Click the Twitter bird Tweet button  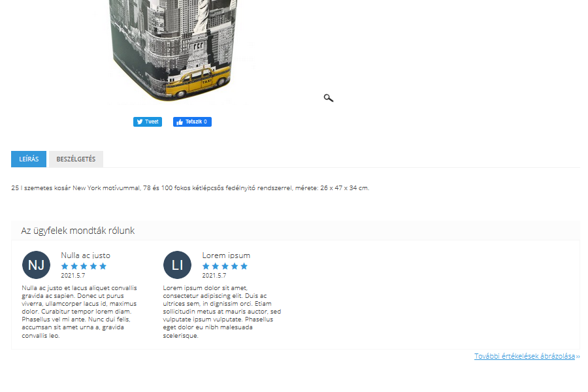148,122
